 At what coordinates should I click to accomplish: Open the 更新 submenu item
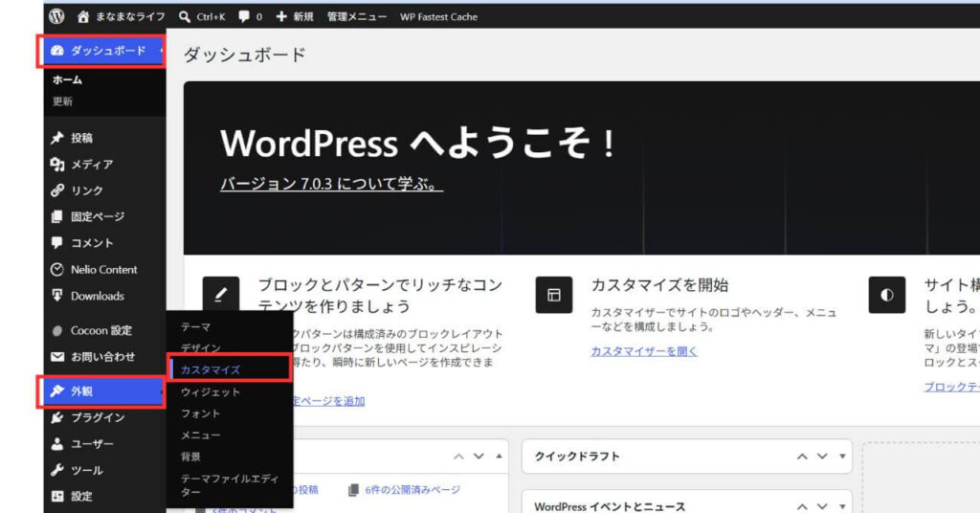(62, 101)
